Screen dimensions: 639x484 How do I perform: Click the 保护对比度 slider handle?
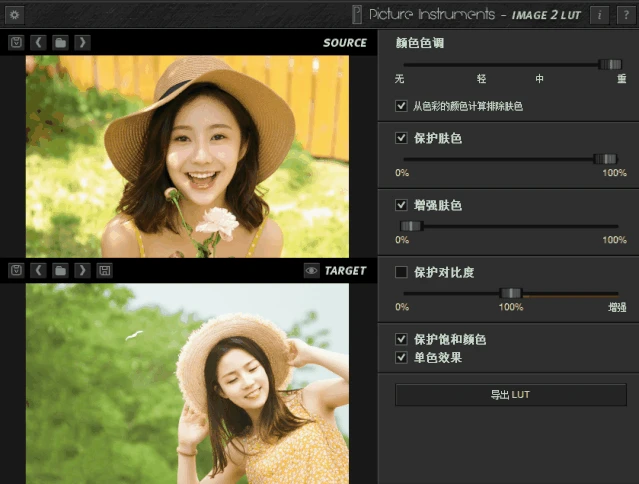point(511,293)
